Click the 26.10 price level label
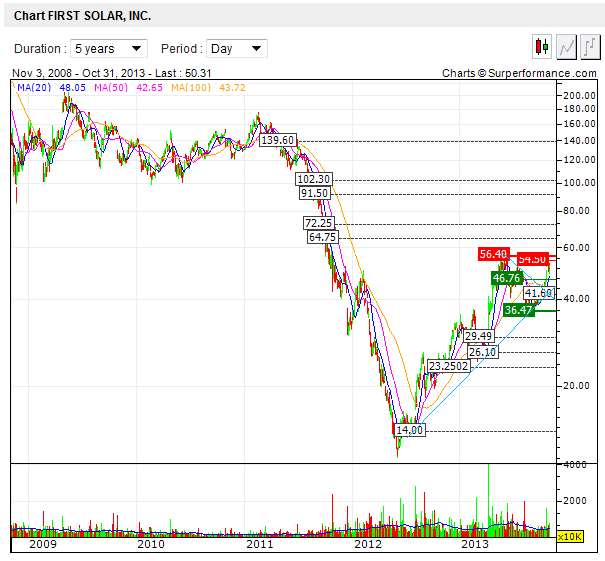 (482, 352)
